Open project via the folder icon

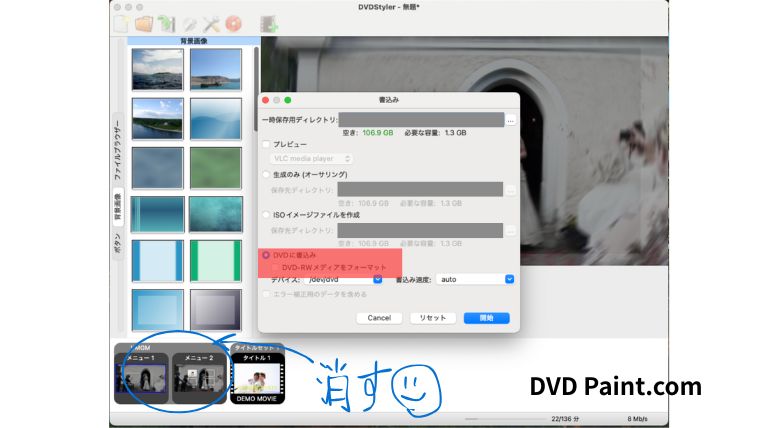[x=144, y=24]
